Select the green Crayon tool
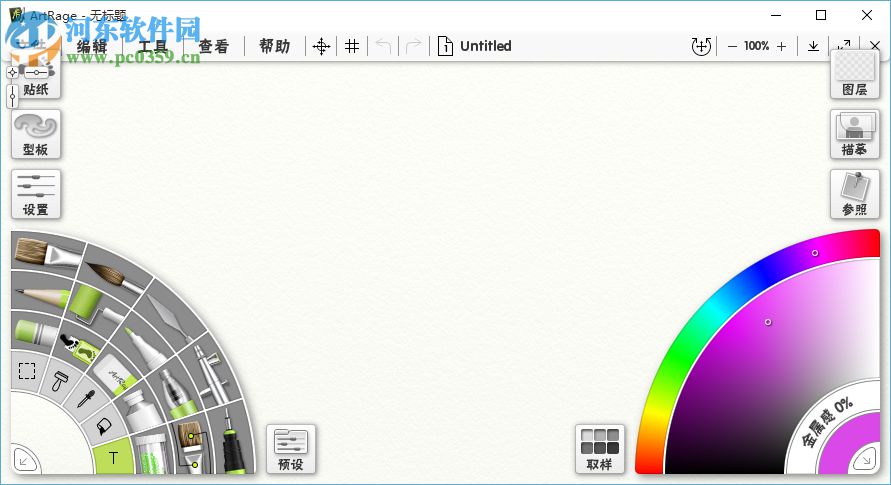Viewport: 891px width, 485px height. (35, 333)
